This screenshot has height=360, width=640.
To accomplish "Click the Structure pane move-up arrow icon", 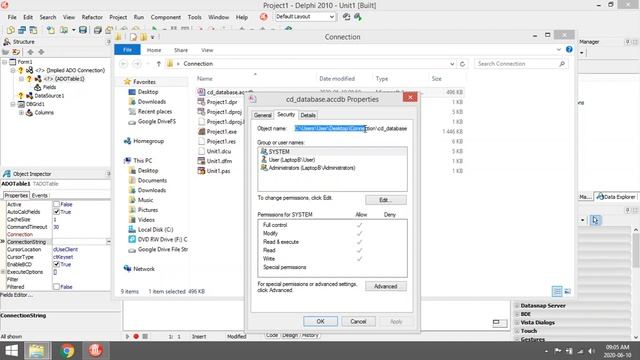I will click(x=30, y=52).
